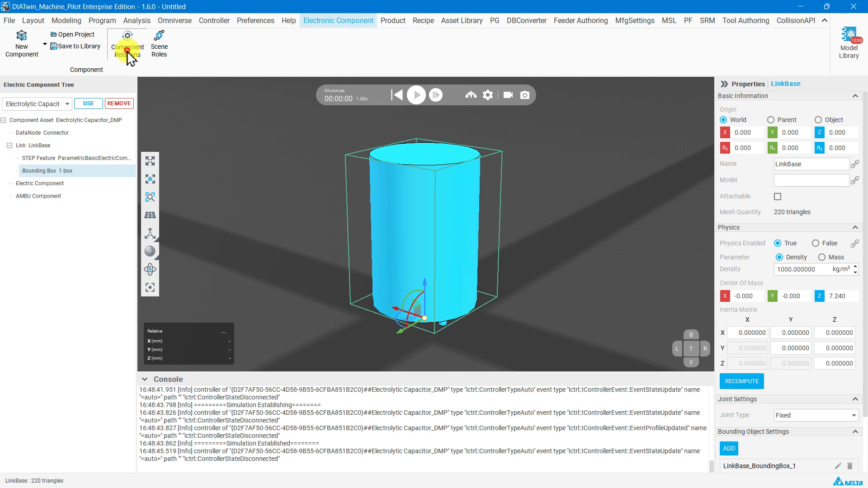Image resolution: width=868 pixels, height=488 pixels.
Task: Select Bounding Box 1 box tree row
Action: coord(77,171)
